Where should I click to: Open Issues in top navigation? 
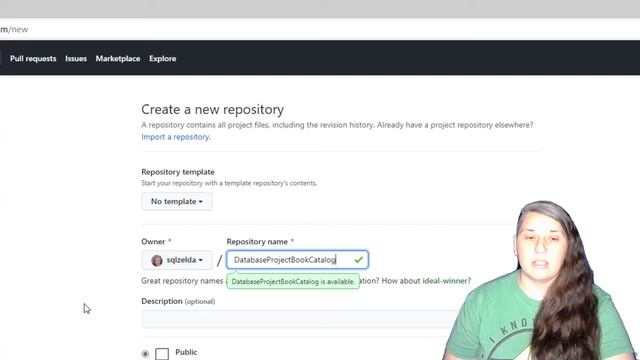(76, 58)
